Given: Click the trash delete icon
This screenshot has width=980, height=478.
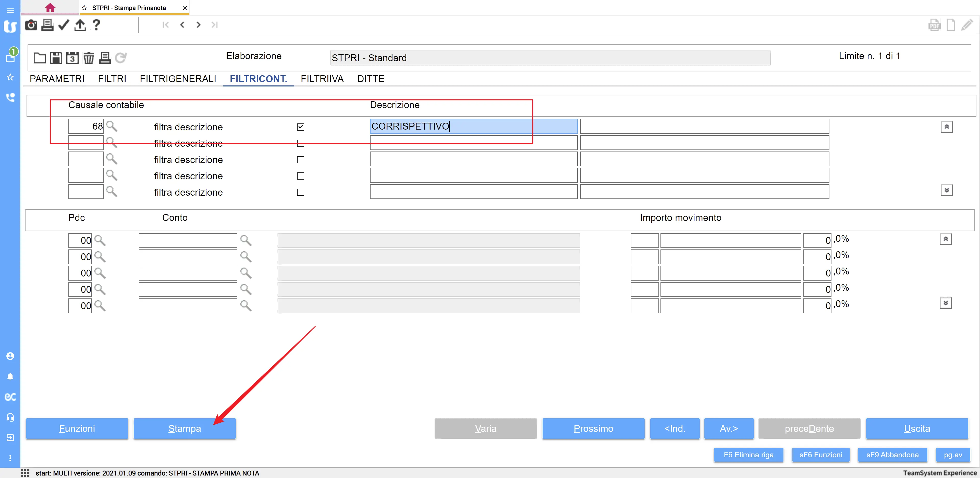Looking at the screenshot, I should tap(89, 58).
